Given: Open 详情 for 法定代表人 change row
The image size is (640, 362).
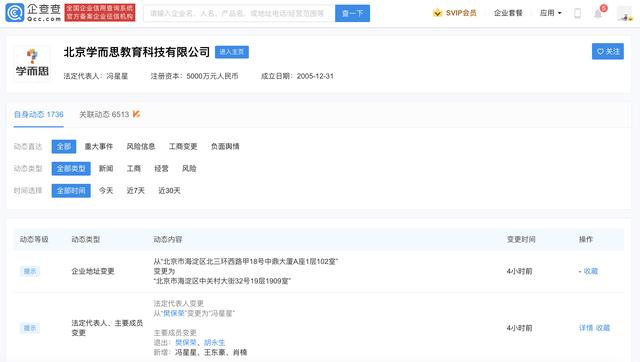Looking at the screenshot, I should pyautogui.click(x=586, y=328).
